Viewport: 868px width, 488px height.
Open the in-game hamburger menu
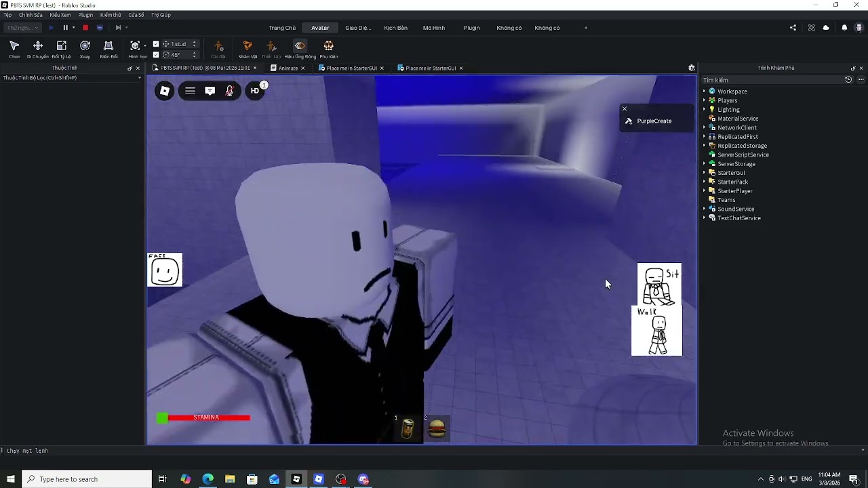tap(190, 91)
